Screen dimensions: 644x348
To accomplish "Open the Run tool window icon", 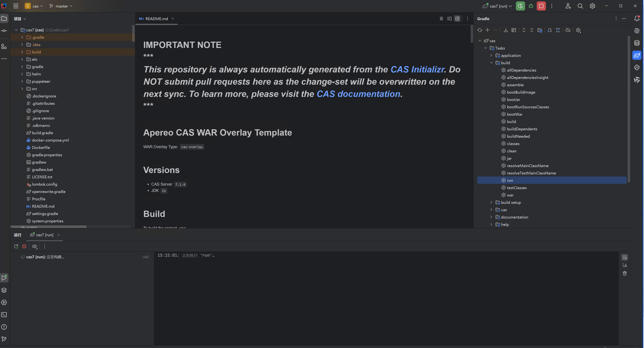I will pyautogui.click(x=4, y=278).
